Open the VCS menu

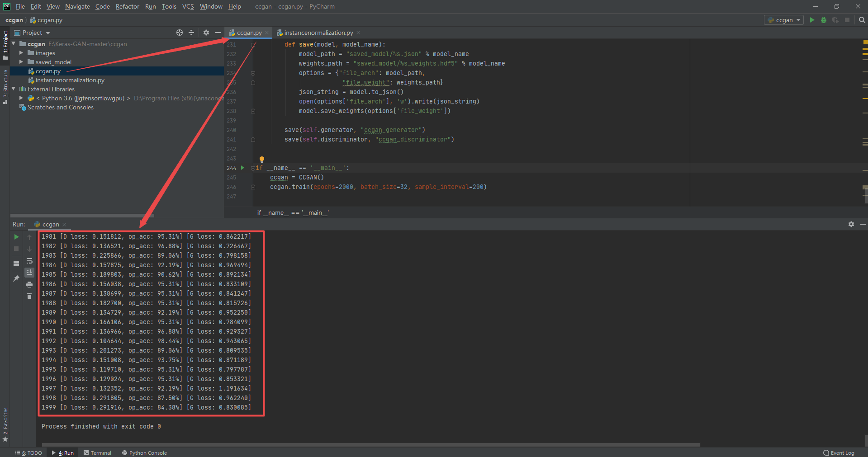tap(188, 6)
